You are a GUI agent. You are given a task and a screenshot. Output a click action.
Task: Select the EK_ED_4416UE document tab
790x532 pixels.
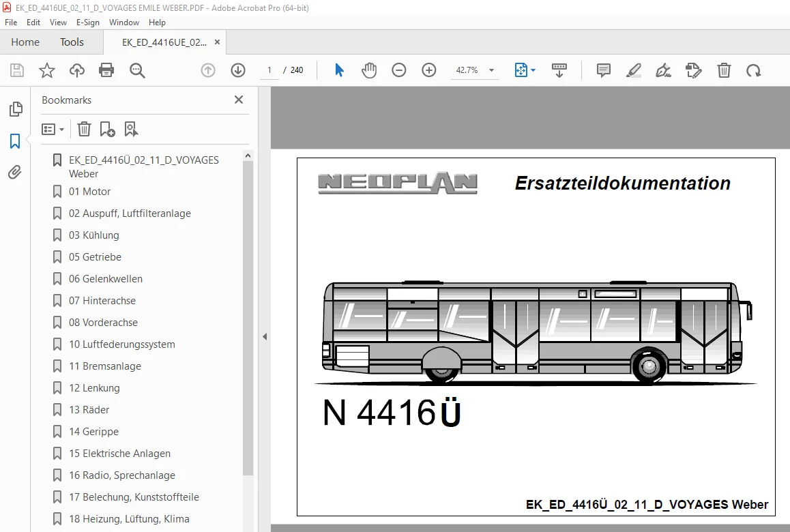[164, 42]
